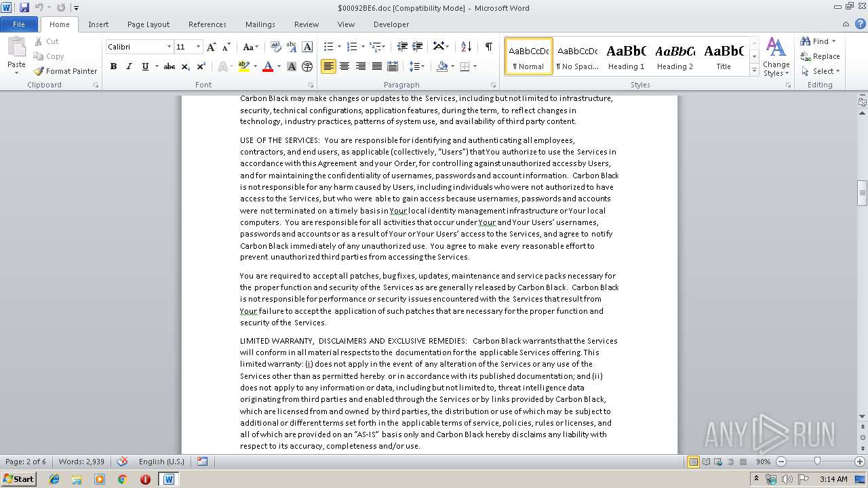
Task: Toggle Italic formatting
Action: 129,66
